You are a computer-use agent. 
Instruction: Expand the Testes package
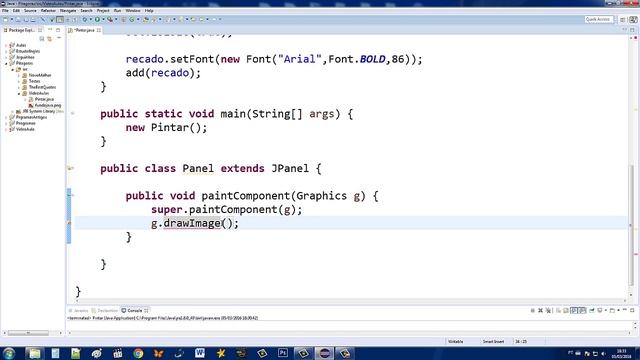coord(19,81)
